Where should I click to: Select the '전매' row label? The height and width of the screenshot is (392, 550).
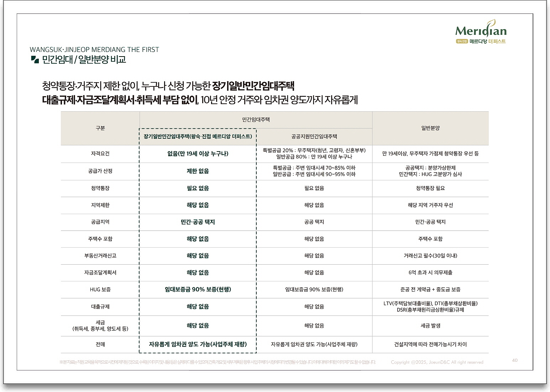(x=100, y=345)
